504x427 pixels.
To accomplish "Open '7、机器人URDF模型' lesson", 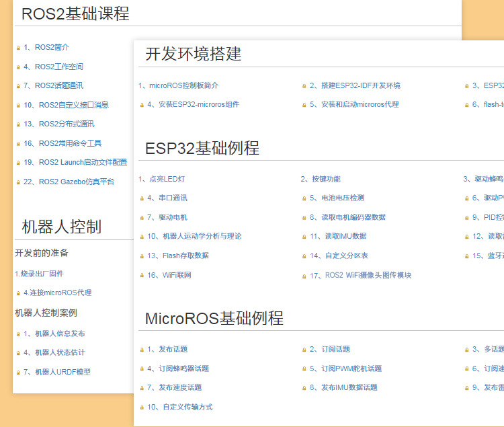I will (57, 372).
